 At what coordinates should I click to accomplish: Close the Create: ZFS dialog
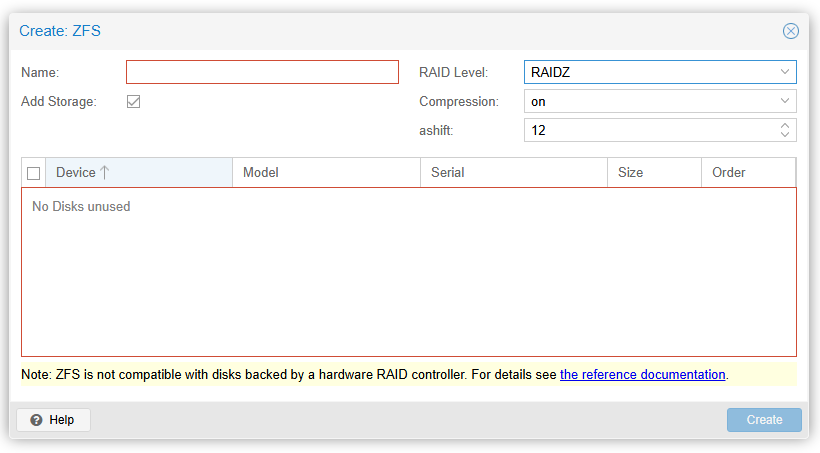[x=790, y=31]
